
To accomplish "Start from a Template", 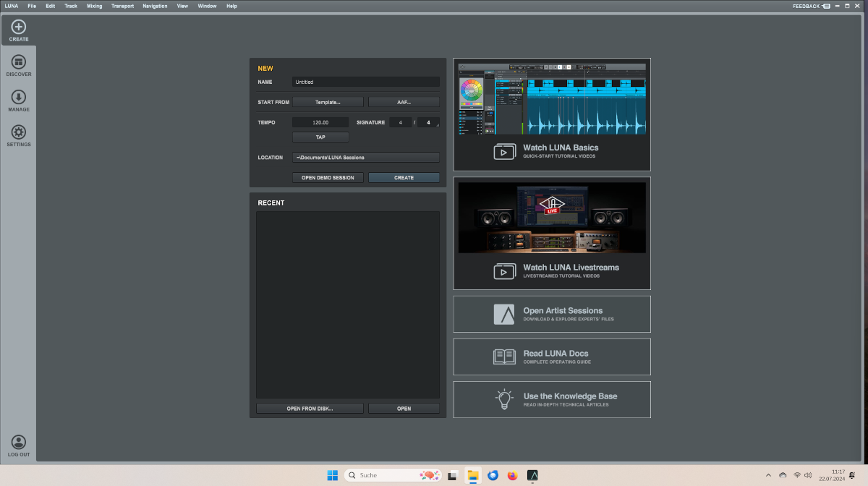I will click(x=328, y=102).
